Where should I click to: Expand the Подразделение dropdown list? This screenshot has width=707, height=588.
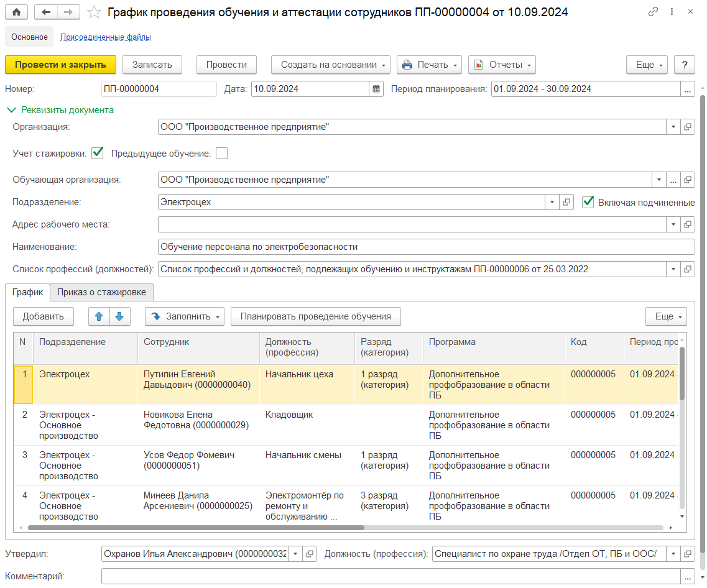[x=552, y=202]
